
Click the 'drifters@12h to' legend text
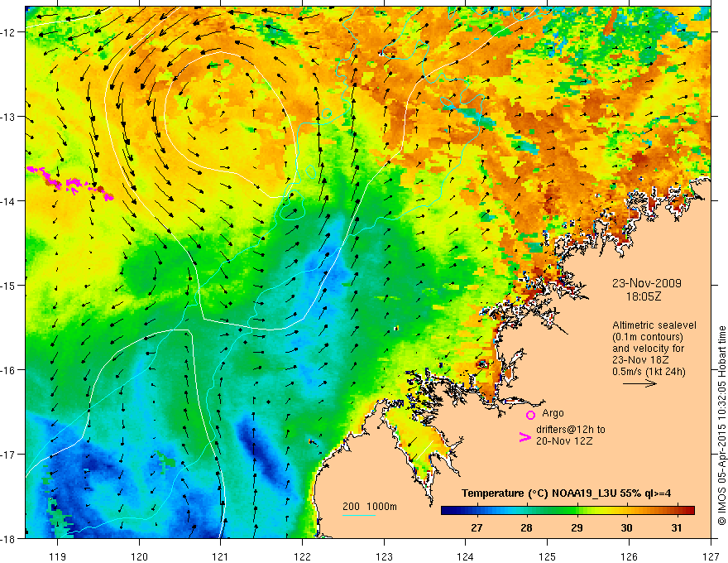tap(571, 430)
